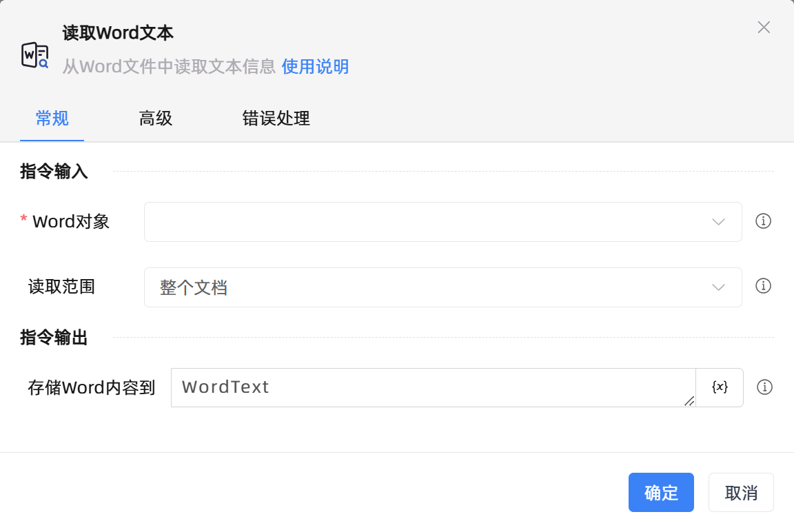Confirm with the 确定 button
Image resolution: width=794 pixels, height=532 pixels.
click(x=661, y=493)
